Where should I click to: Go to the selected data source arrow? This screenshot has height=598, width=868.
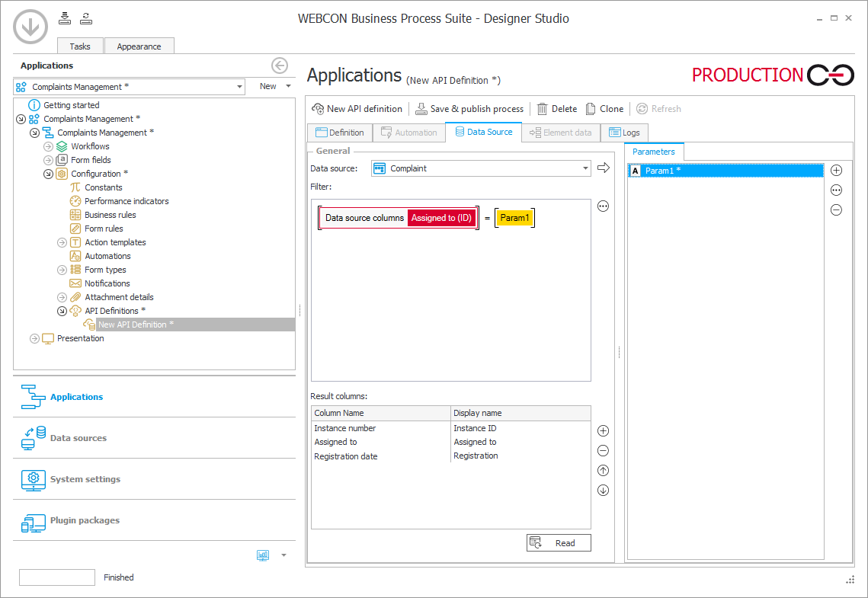point(604,168)
